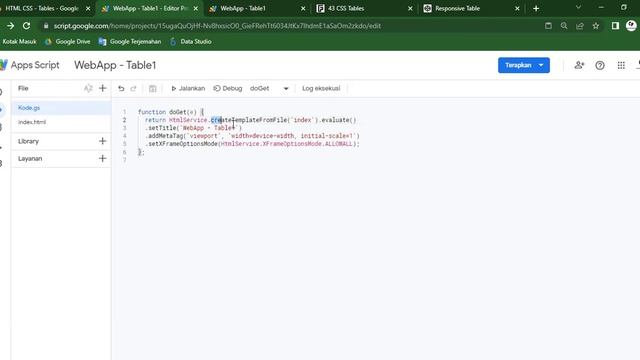Click the site lock icon
The image size is (640, 360).
tap(46, 26)
